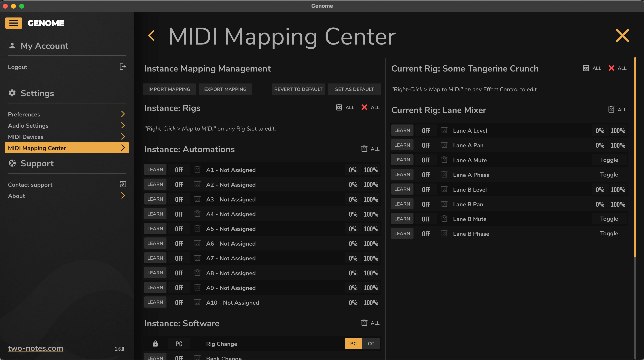
Task: Click the Logout text
Action: pyautogui.click(x=18, y=67)
